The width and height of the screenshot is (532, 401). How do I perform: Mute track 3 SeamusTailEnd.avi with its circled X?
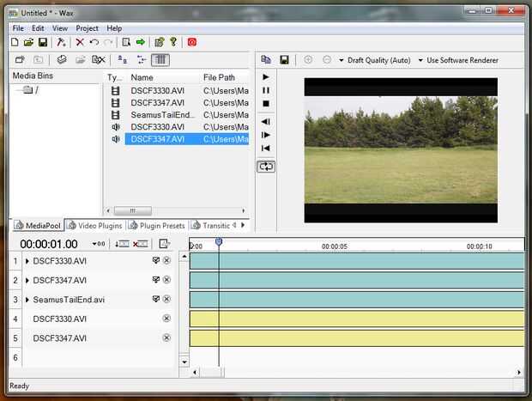pyautogui.click(x=166, y=299)
